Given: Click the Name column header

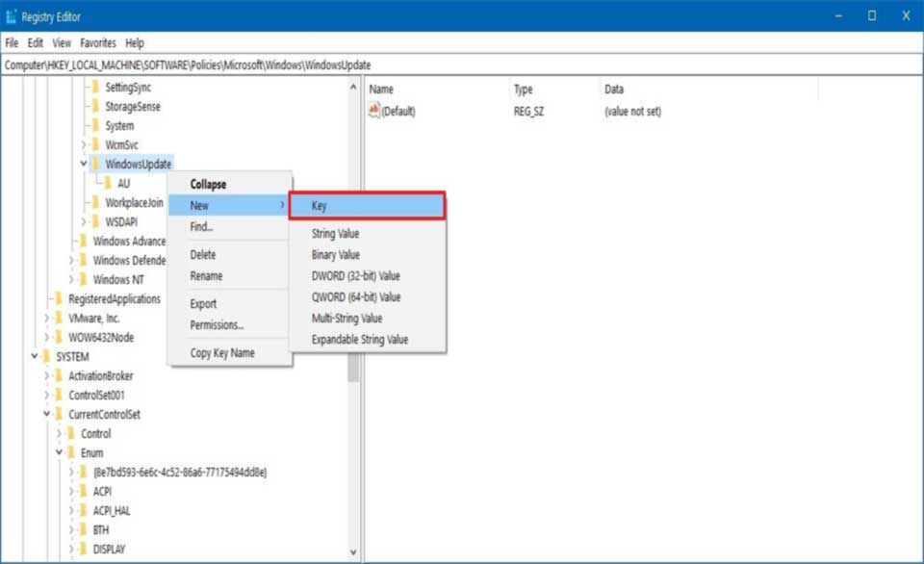Looking at the screenshot, I should click(x=437, y=89).
